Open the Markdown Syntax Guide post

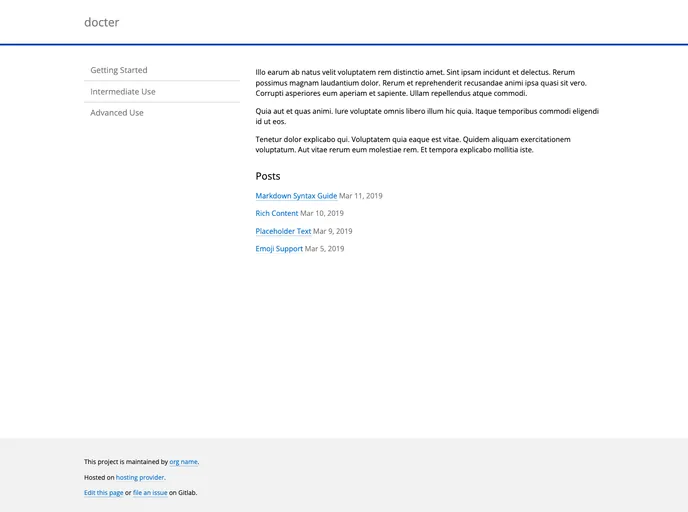pos(296,196)
